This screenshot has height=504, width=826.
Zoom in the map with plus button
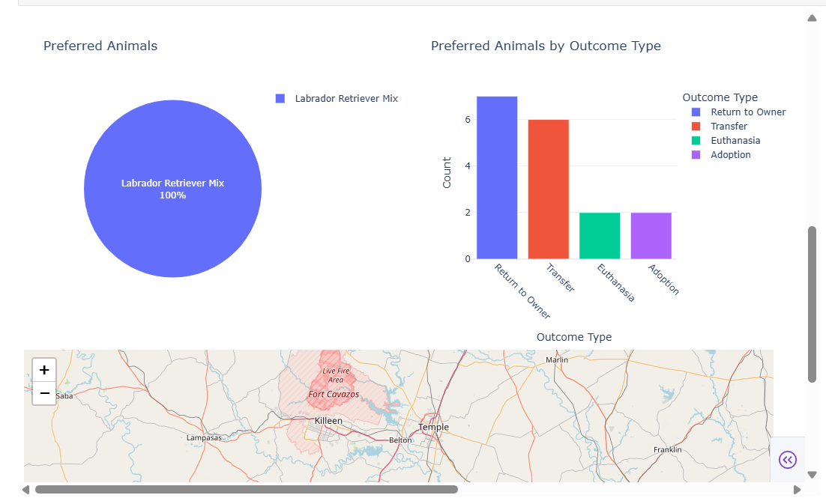(x=44, y=370)
